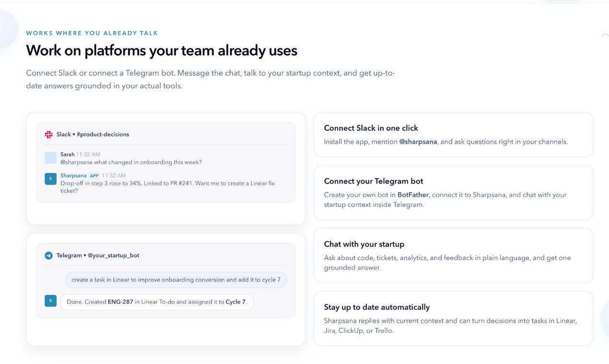Image resolution: width=609 pixels, height=364 pixels.
Task: Open the "Connect your Telegram bot" card title
Action: point(373,181)
